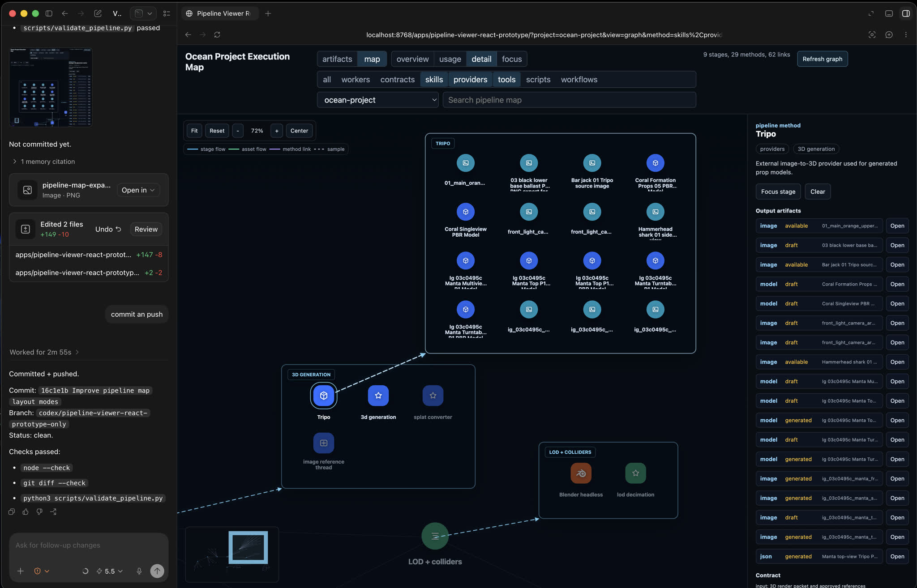Send the message with the up-arrow button
917x588 pixels.
tap(157, 571)
